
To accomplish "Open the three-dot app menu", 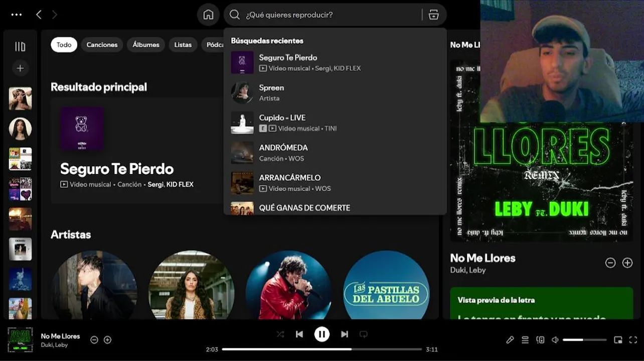I will (x=17, y=15).
